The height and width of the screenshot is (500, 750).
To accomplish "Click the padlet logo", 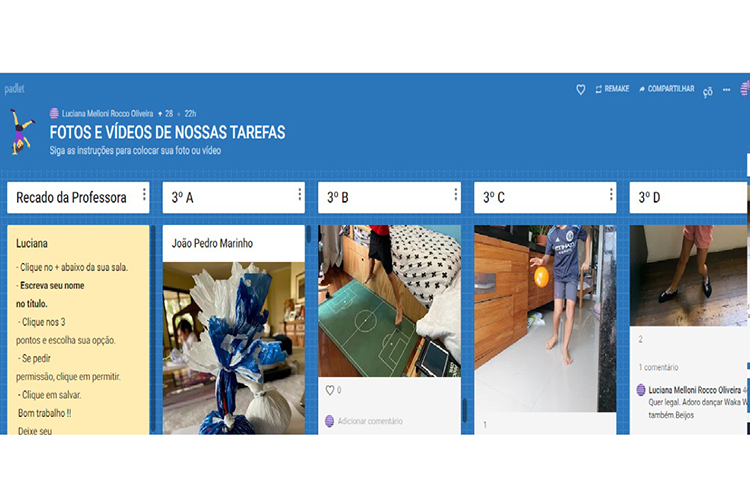I will [14, 89].
